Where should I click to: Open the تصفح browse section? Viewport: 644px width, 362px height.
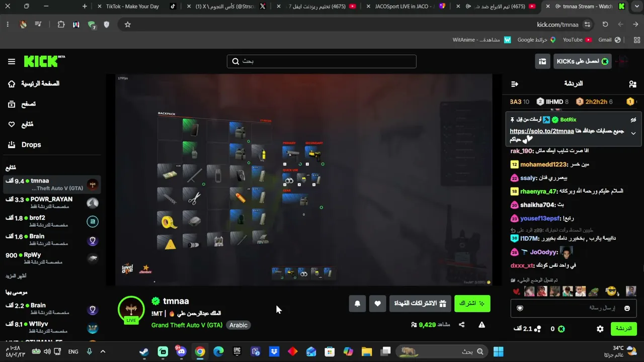22,104
